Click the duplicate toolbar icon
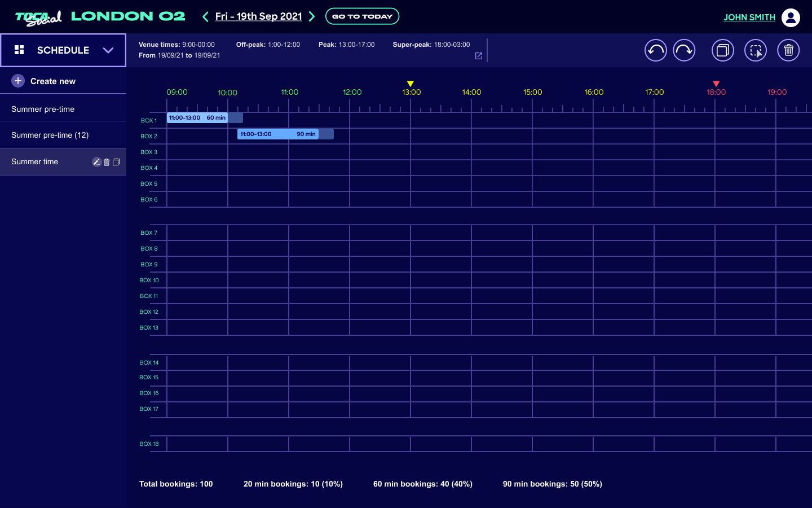 [722, 50]
